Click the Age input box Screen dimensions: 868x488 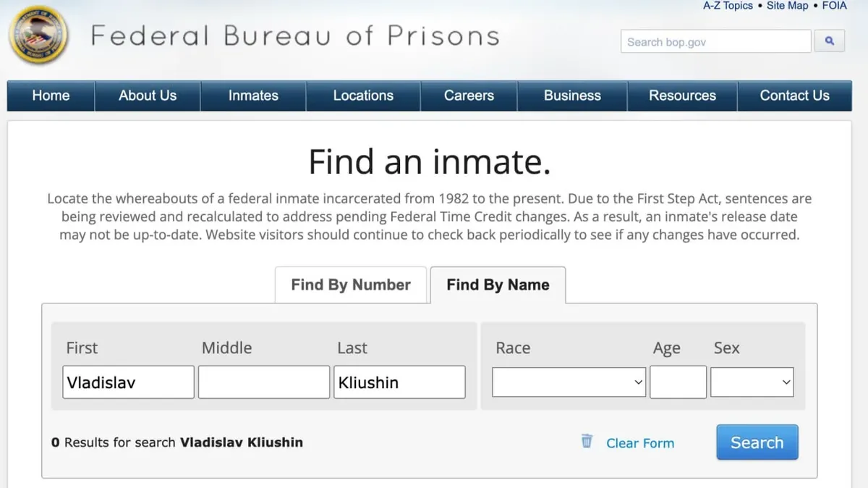click(x=678, y=382)
